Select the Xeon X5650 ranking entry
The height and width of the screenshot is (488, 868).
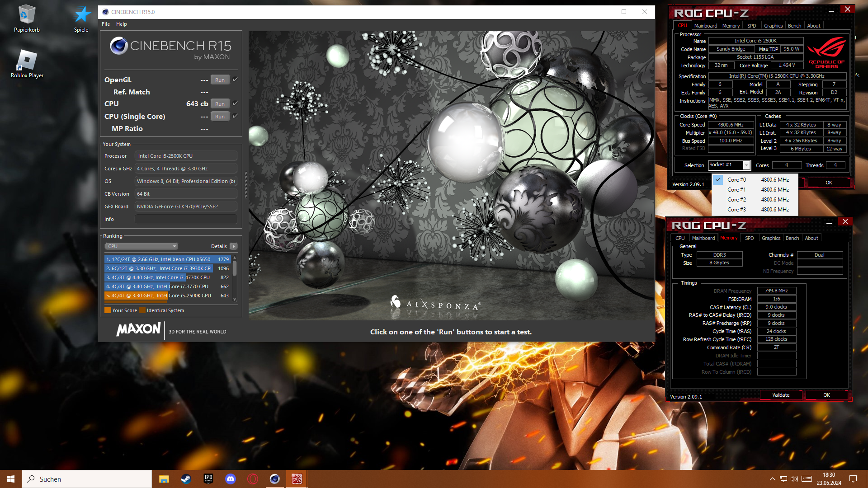click(x=168, y=259)
